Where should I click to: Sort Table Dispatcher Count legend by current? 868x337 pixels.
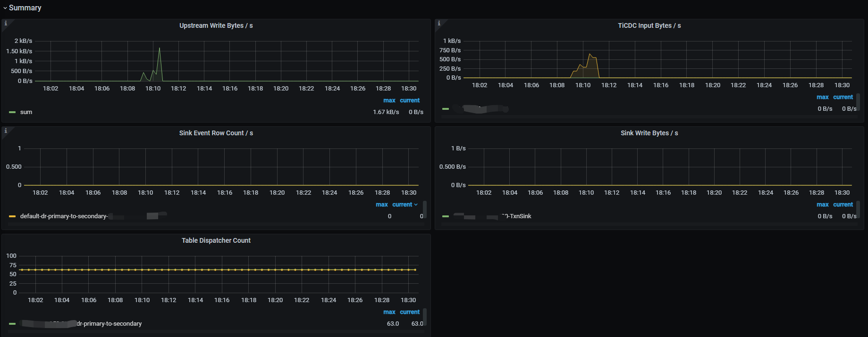pyautogui.click(x=410, y=312)
